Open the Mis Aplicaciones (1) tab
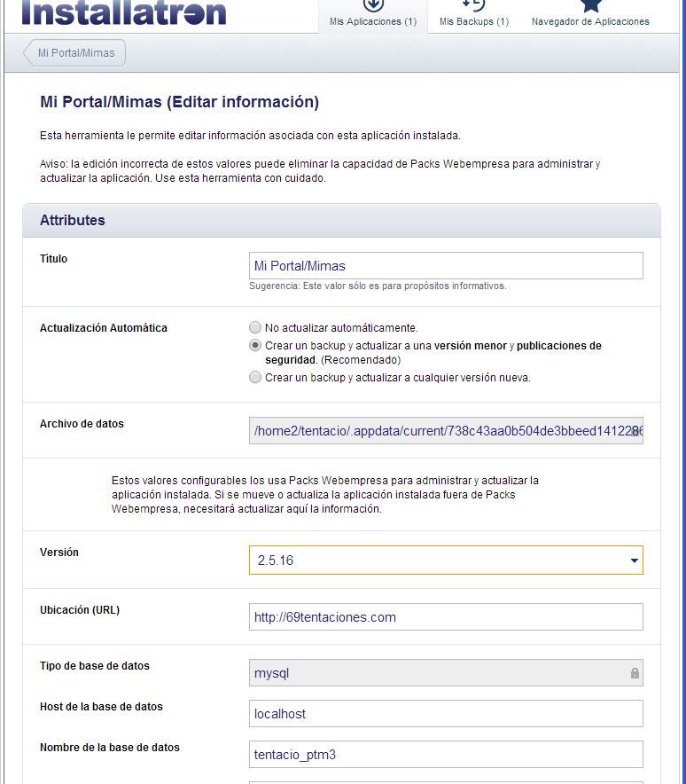 click(x=373, y=15)
